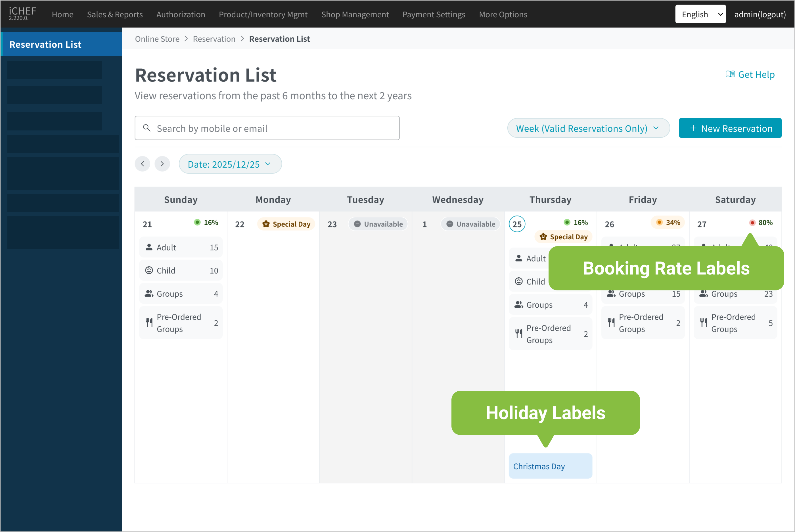This screenshot has height=532, width=795.
Task: Click Tuesday's Unavailable badge
Action: [x=378, y=224]
